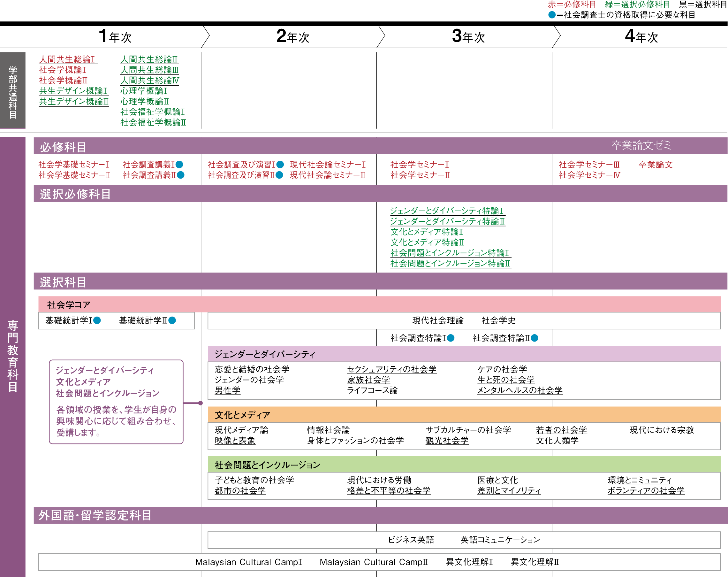This screenshot has height=577, width=728.
Task: Click blue dot next to 基礎統計学Ⅱ
Action: click(x=172, y=320)
